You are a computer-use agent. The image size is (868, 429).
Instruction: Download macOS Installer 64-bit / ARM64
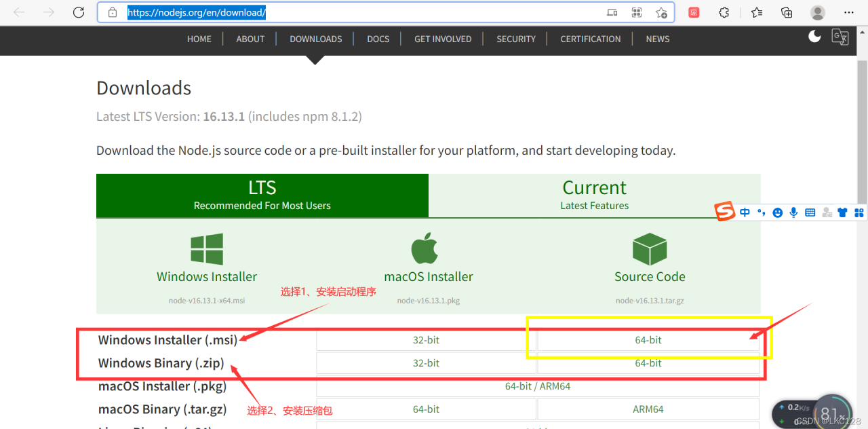[x=538, y=386]
